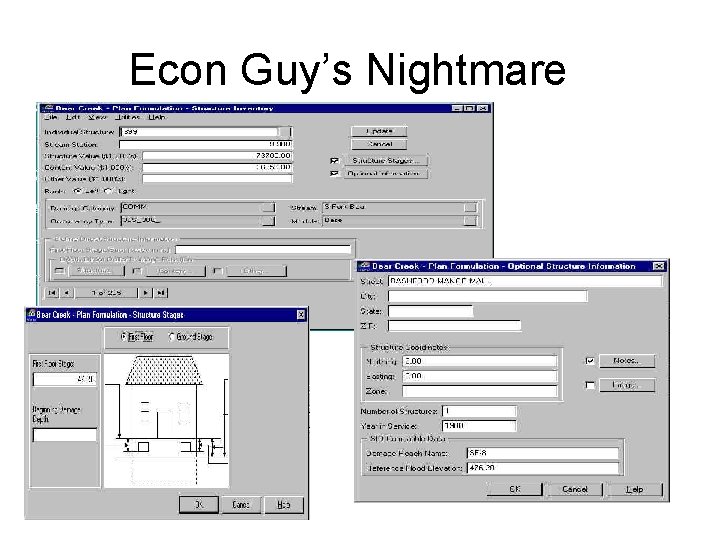The height and width of the screenshot is (540, 720).
Task: Click the Notes button
Action: tap(627, 361)
